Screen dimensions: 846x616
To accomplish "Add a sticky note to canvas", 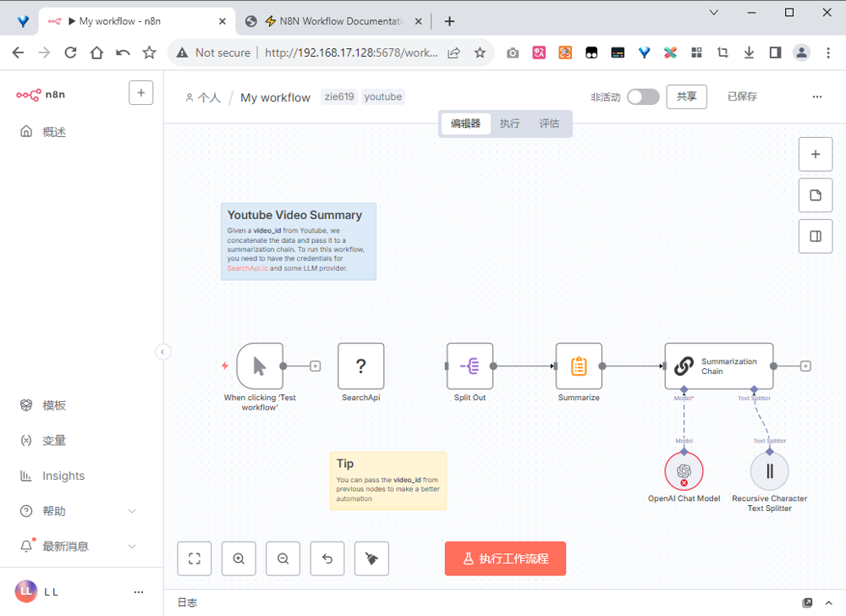I will [x=816, y=195].
